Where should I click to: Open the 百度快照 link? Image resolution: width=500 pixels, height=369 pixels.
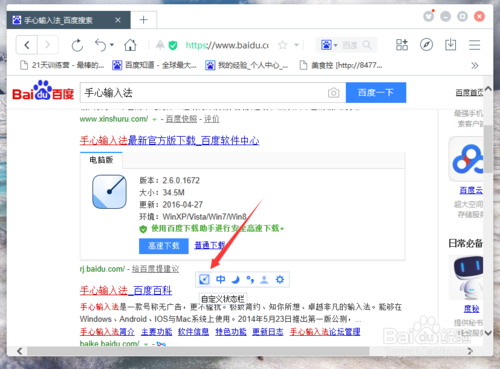(181, 119)
